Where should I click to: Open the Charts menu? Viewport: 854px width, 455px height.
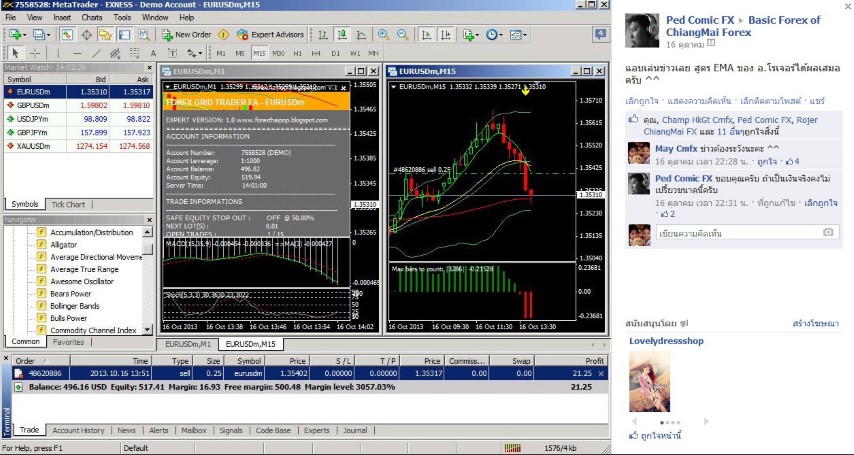[92, 17]
